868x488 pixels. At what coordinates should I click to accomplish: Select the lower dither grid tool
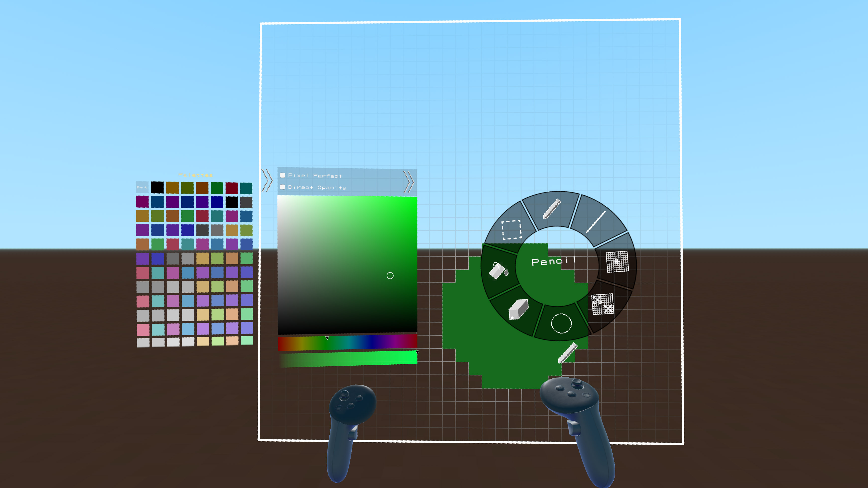(603, 304)
